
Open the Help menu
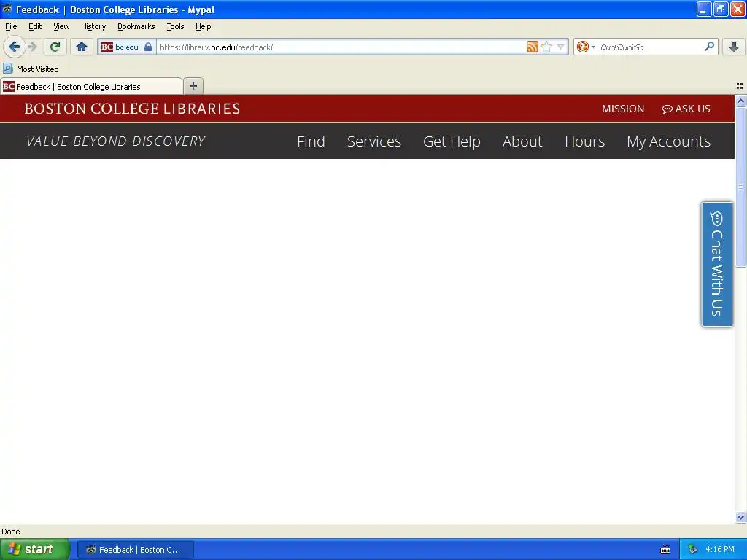[204, 26]
